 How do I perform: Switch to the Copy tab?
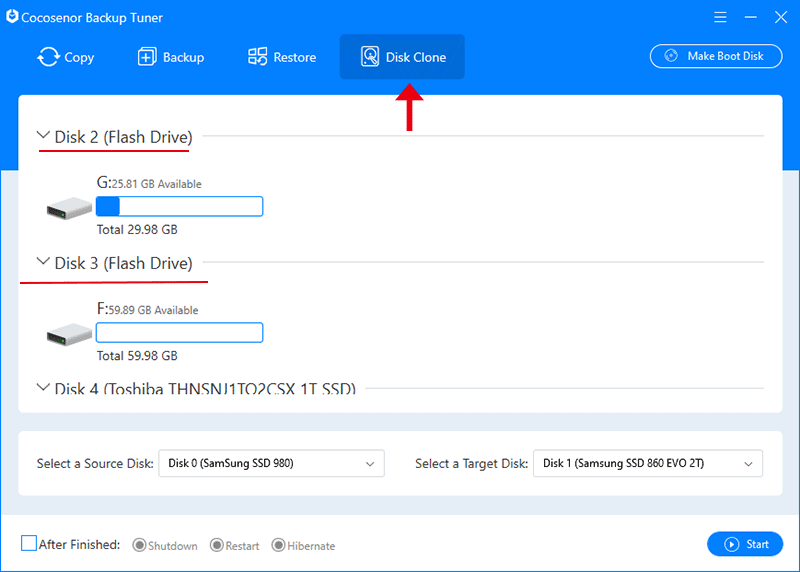point(66,57)
